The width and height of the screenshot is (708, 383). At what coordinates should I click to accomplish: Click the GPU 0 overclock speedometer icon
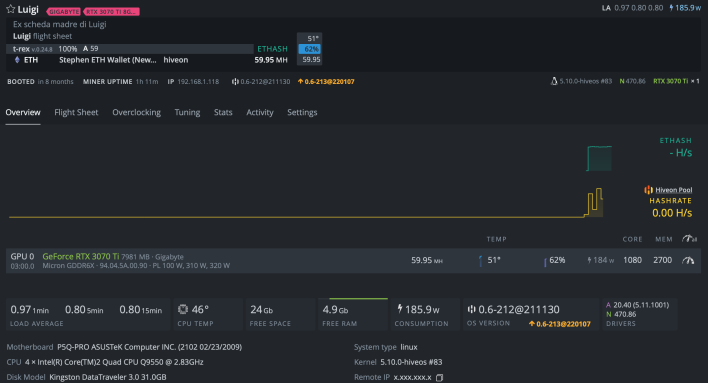688,260
